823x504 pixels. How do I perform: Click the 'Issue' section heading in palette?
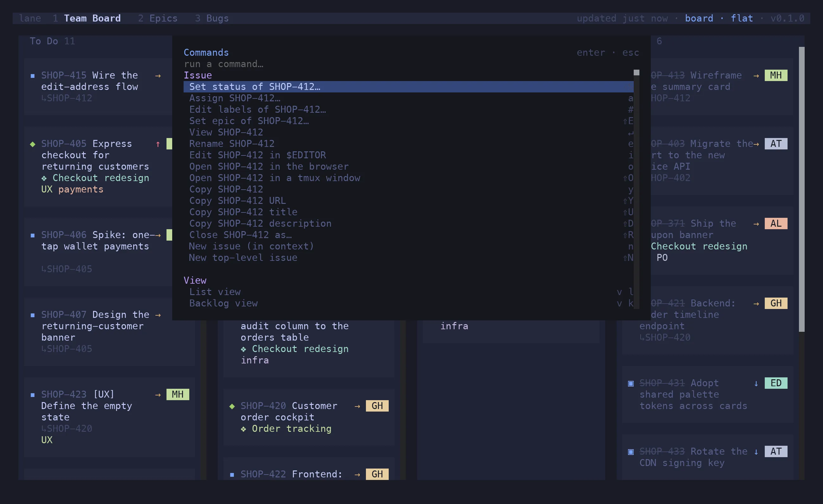click(198, 75)
